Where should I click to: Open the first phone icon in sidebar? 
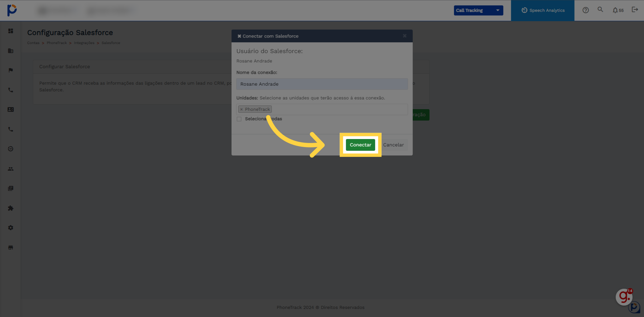point(11,90)
